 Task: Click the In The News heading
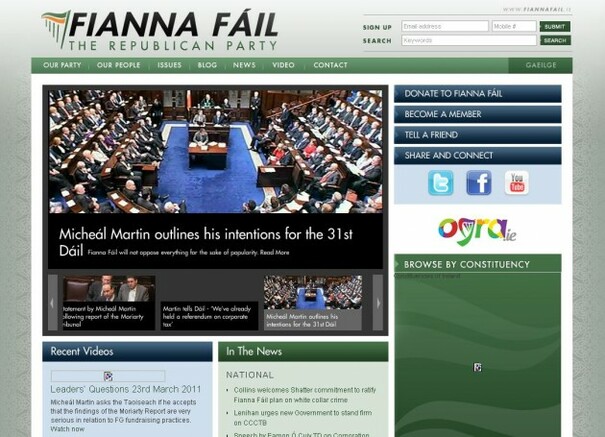coord(254,351)
